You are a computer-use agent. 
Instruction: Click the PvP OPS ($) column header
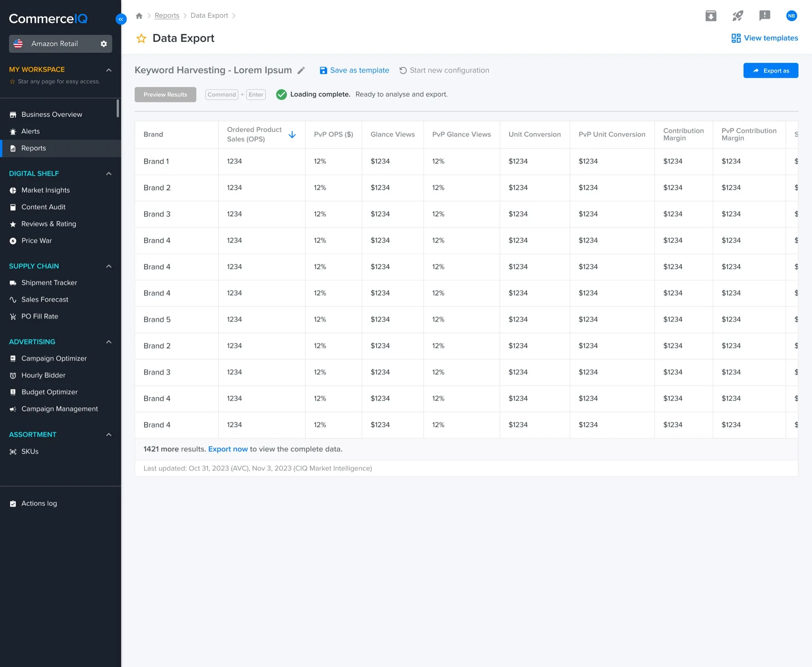(333, 135)
